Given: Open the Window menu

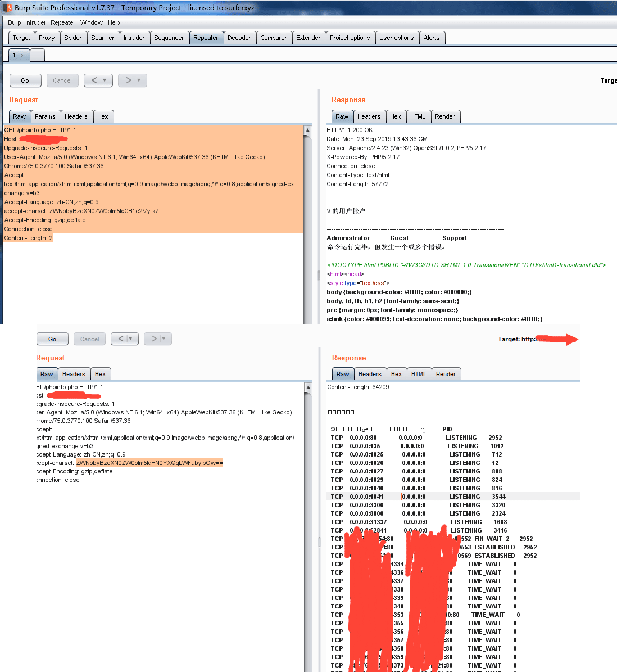Looking at the screenshot, I should [91, 23].
